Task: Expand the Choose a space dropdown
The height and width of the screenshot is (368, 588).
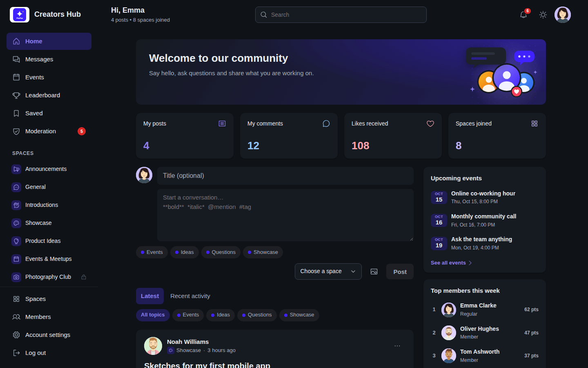Action: 328,272
